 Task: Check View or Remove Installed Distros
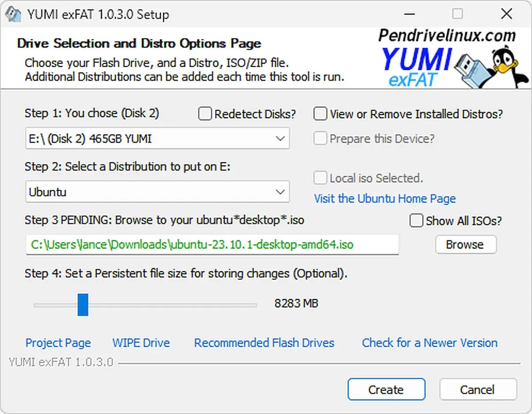click(x=320, y=114)
